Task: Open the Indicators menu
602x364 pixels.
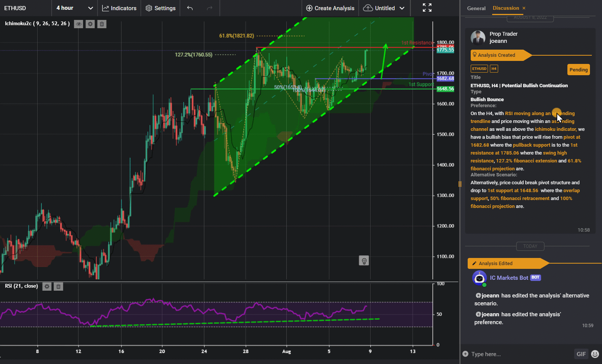Action: (x=119, y=8)
